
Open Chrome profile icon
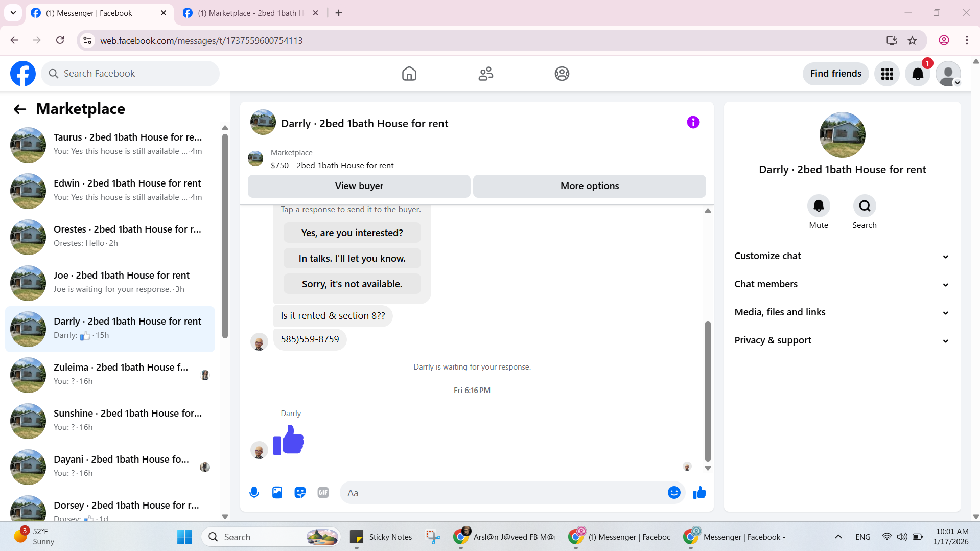944,40
